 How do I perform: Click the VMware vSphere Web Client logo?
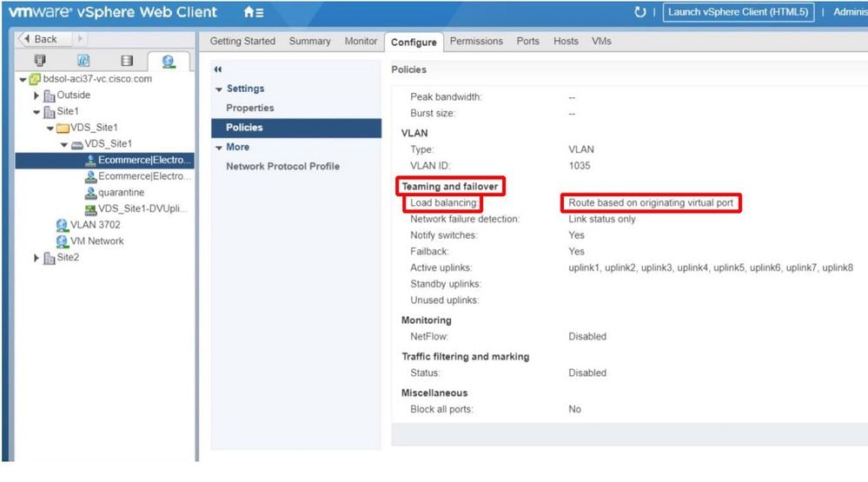tap(113, 12)
